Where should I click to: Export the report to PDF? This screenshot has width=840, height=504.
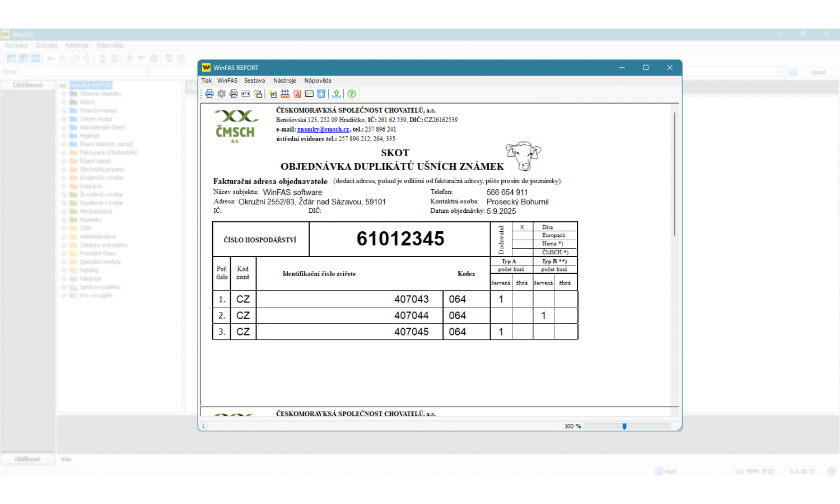coord(297,94)
